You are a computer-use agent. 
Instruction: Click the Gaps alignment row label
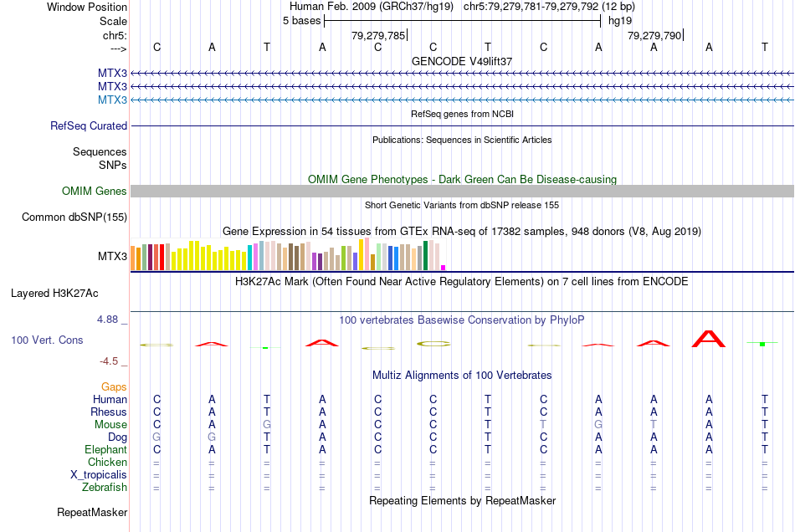pos(114,387)
